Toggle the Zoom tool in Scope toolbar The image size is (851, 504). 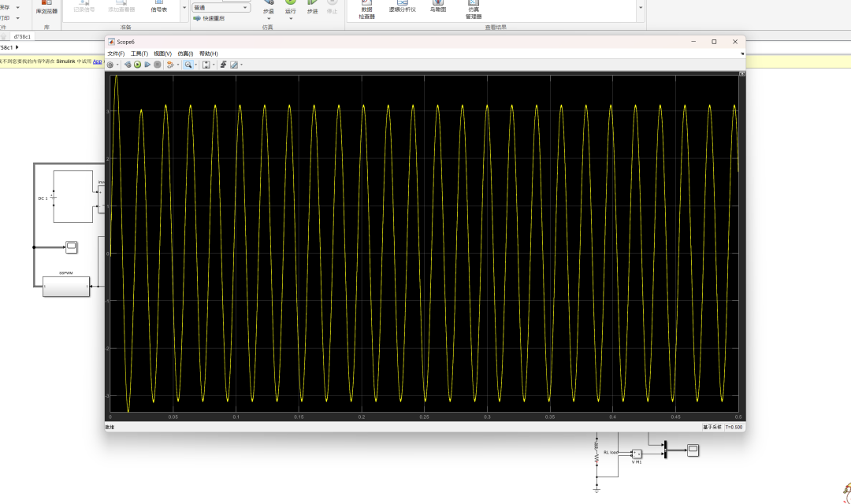188,65
